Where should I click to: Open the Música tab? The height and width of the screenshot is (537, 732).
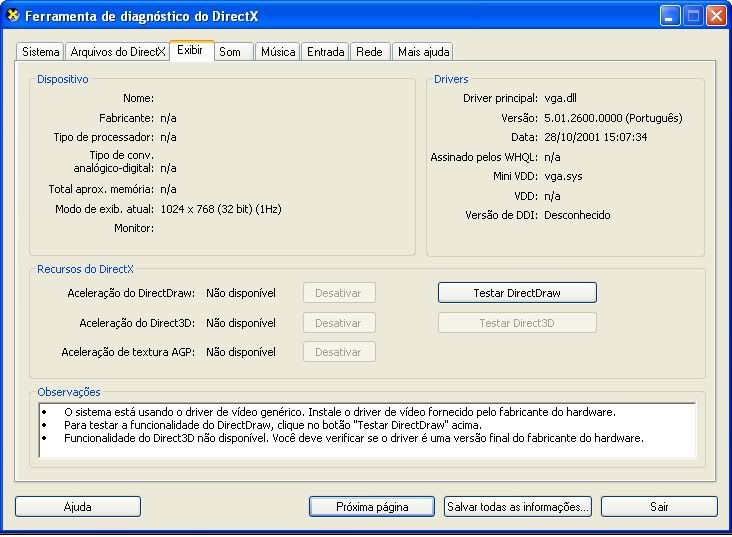[x=277, y=52]
